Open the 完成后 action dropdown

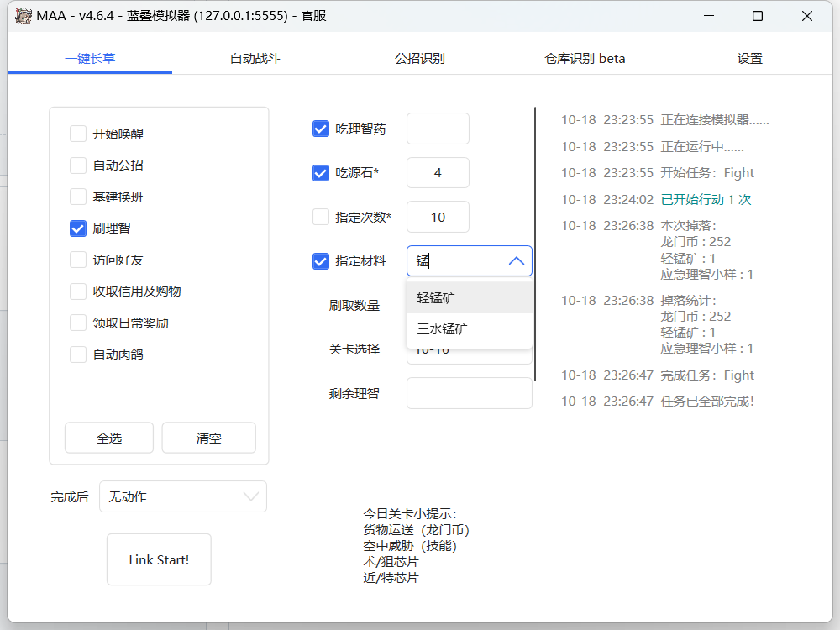point(182,496)
